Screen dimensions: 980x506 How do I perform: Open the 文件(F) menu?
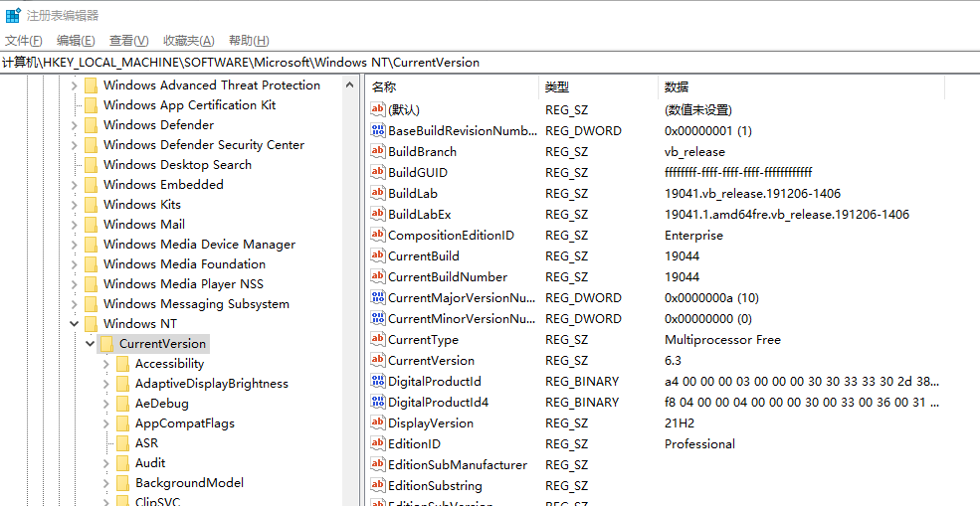tap(24, 41)
